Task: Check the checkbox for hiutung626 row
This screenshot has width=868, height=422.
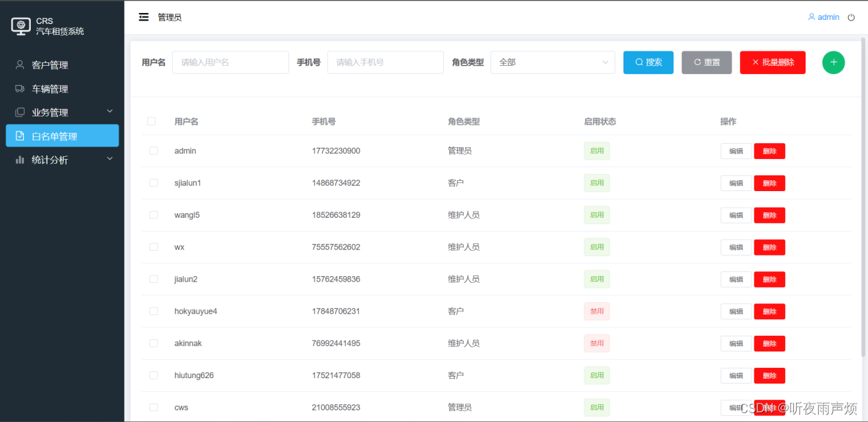Action: click(153, 375)
